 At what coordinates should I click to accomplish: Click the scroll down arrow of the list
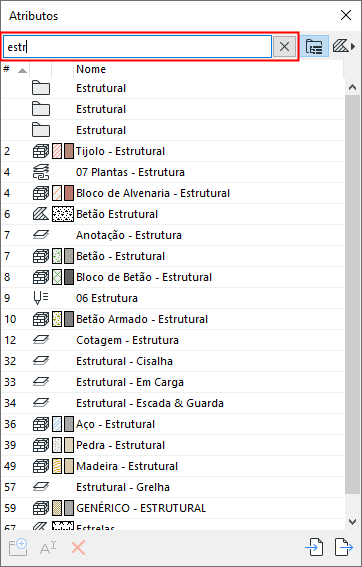(x=352, y=521)
